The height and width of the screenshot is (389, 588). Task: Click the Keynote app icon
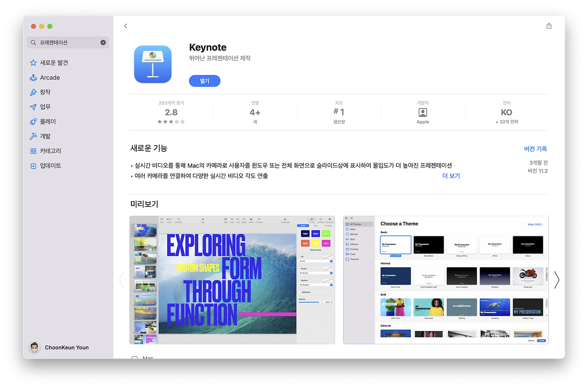pyautogui.click(x=153, y=64)
